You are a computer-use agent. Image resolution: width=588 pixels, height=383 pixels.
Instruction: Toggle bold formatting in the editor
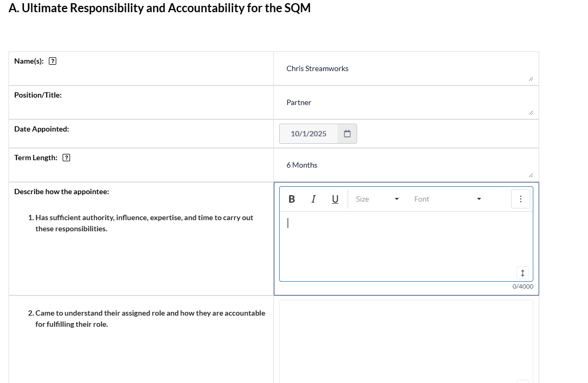click(x=291, y=199)
